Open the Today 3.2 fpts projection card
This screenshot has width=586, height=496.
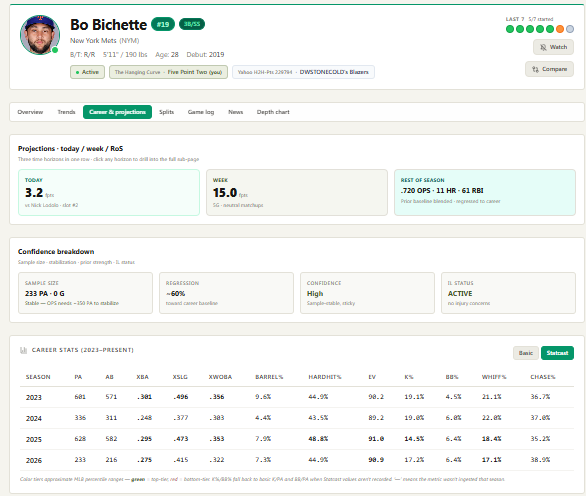(109, 192)
